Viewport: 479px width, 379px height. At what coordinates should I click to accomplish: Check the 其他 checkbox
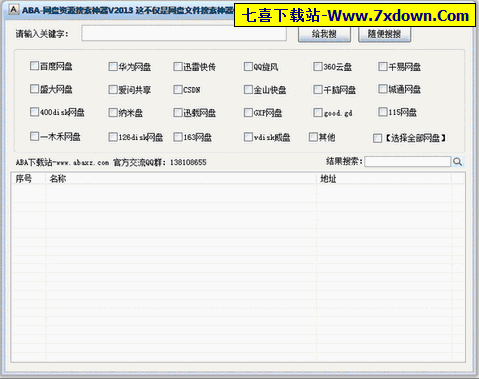pos(313,137)
